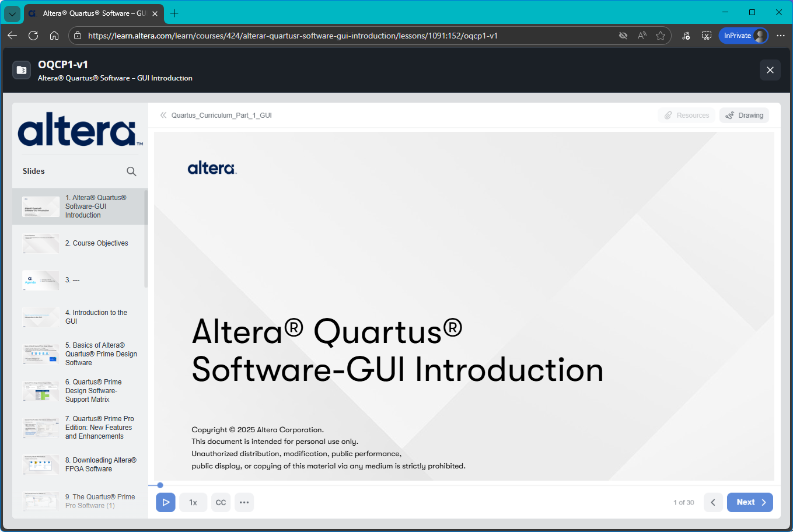Viewport: 793px width, 532px height.
Task: Open browser home page
Action: coord(54,36)
